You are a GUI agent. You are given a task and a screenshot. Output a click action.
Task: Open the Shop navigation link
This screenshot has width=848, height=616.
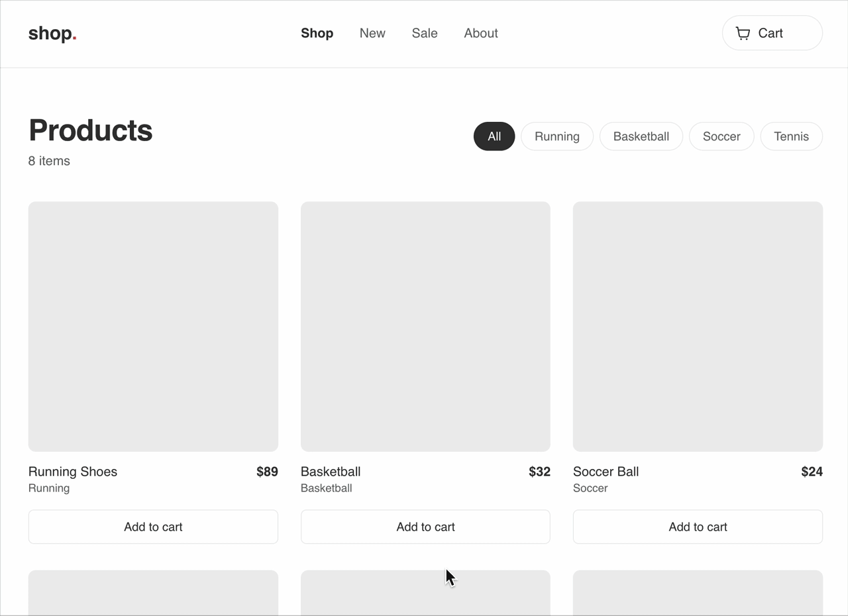[x=317, y=33]
